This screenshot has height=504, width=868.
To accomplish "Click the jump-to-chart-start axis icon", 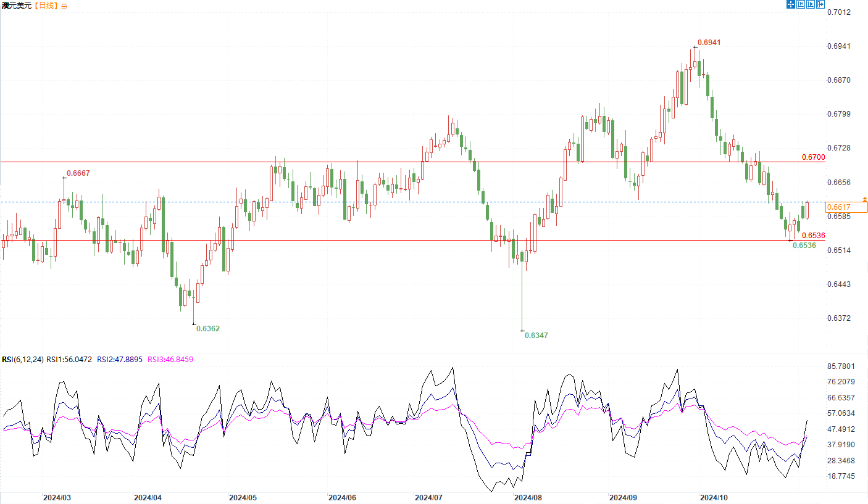I will pos(801,4).
